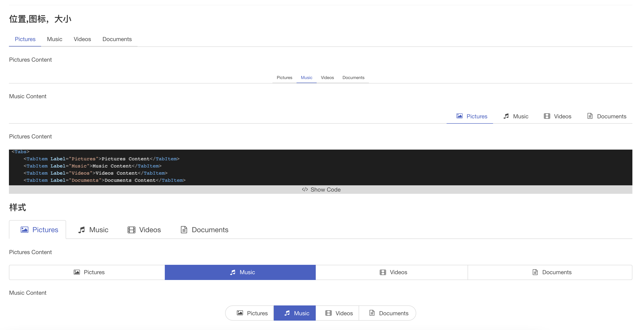Click the code line with Label="Documents"
Screen dimensions: 644x330
point(105,180)
